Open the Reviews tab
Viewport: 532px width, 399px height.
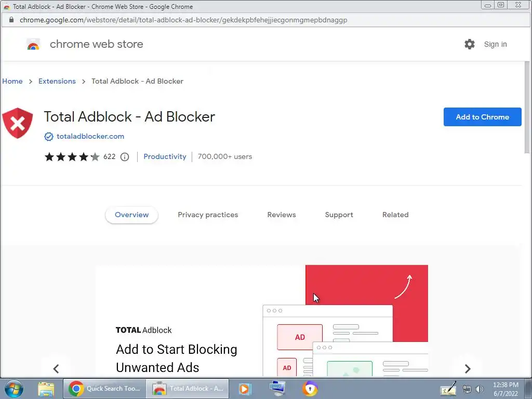point(282,215)
